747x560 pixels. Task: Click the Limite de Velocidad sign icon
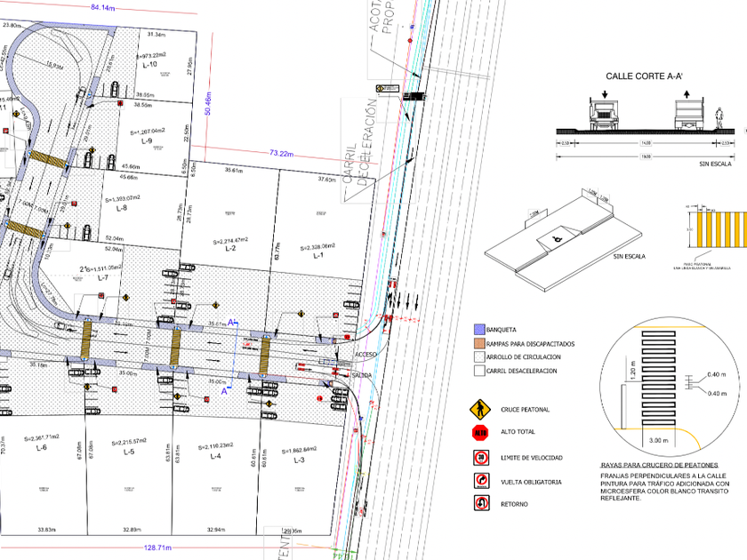click(481, 458)
